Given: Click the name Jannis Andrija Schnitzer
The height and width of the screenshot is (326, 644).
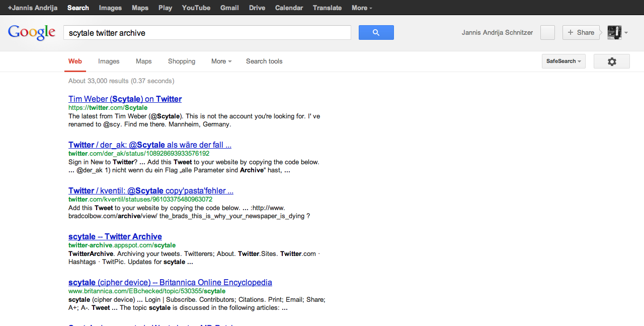Looking at the screenshot, I should coord(497,33).
